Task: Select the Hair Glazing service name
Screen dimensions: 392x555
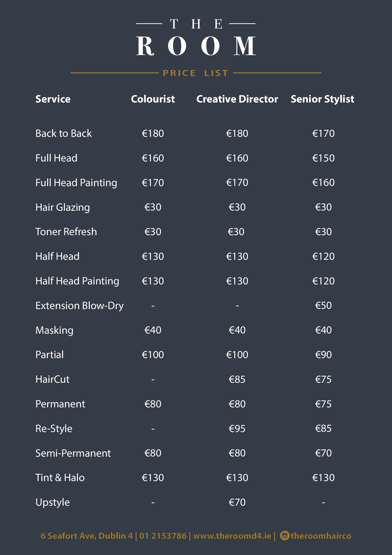Action: pyautogui.click(x=63, y=207)
